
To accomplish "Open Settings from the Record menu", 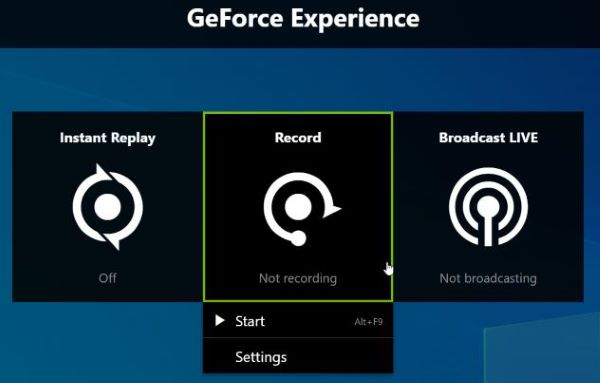I will point(298,357).
